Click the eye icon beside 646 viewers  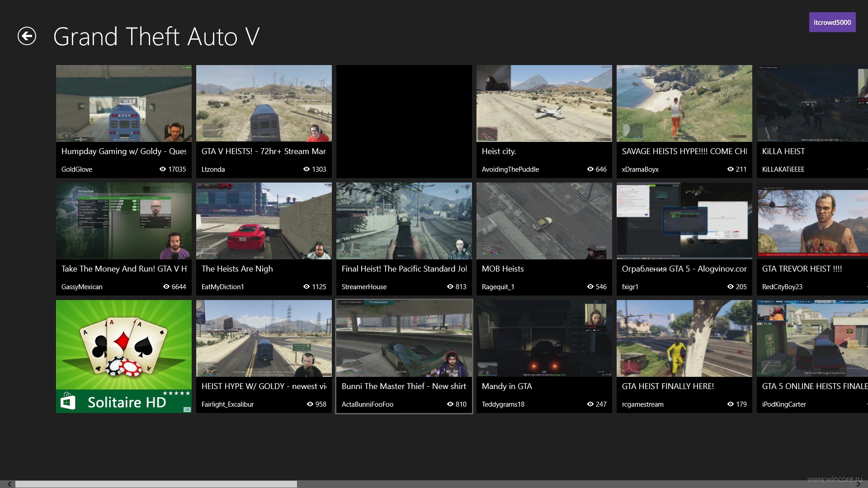coord(590,169)
